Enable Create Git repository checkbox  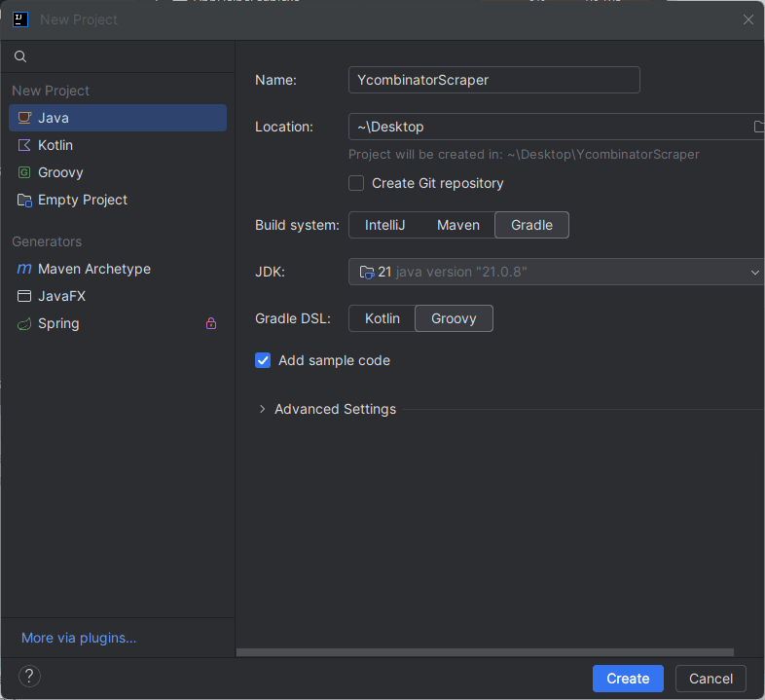[x=356, y=183]
